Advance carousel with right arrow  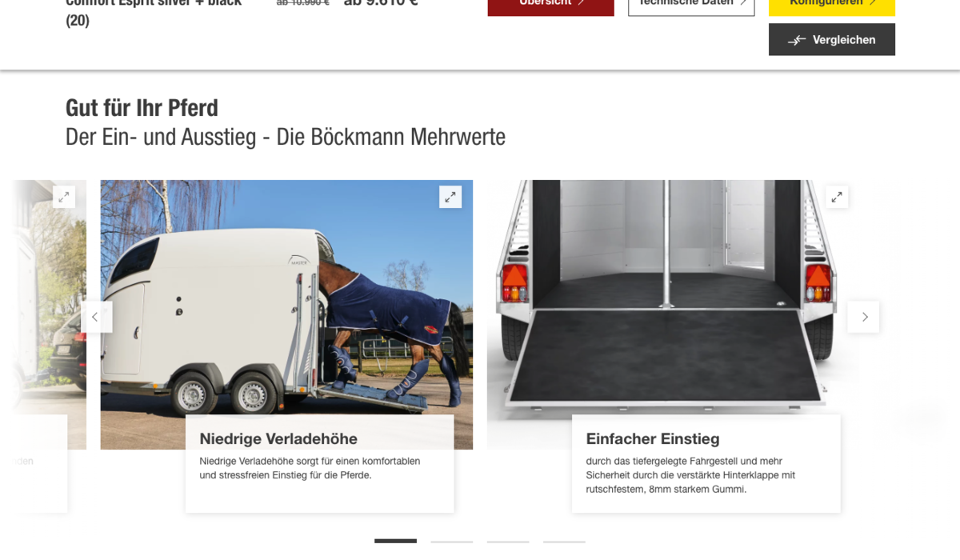[863, 317]
